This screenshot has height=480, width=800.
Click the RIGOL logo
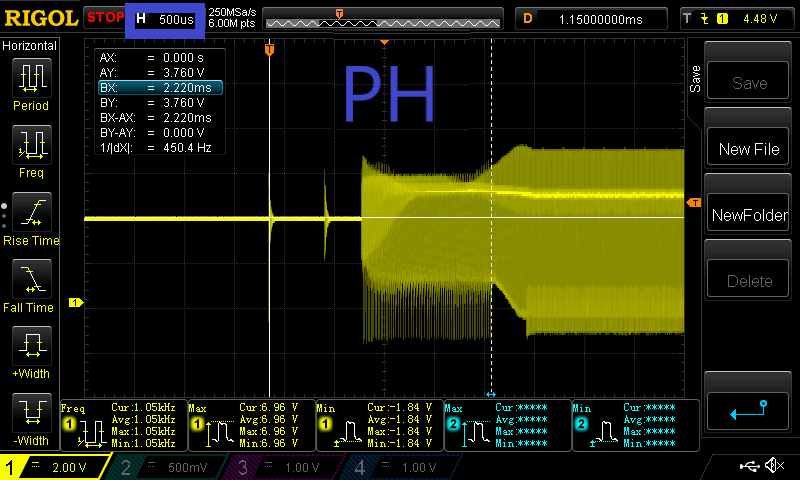pos(41,18)
